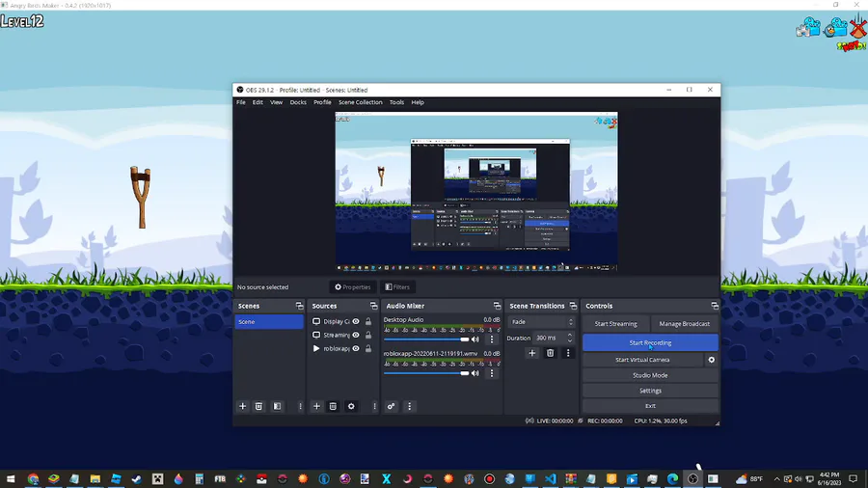Viewport: 868px width, 488px height.
Task: Show hidden system tray icons chevron
Action: click(x=776, y=478)
